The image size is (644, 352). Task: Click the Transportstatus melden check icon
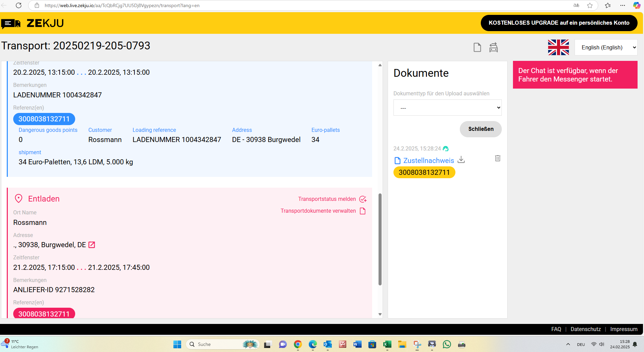pos(363,199)
